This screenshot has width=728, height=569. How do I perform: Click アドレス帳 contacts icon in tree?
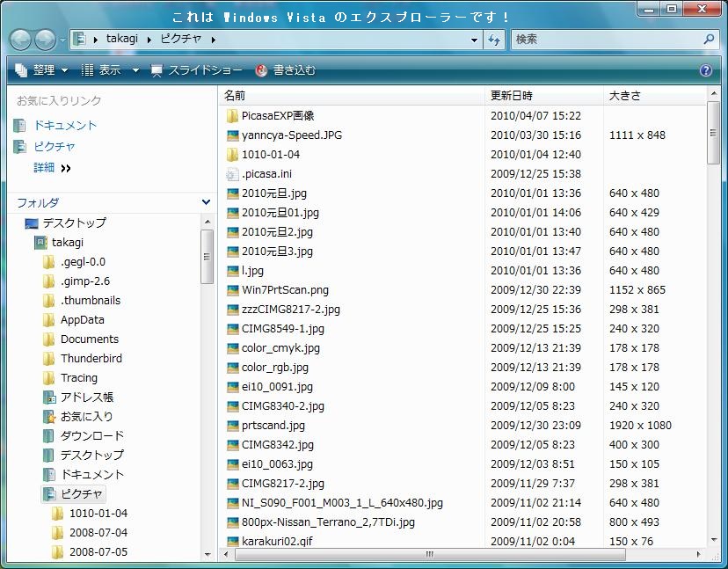click(49, 398)
